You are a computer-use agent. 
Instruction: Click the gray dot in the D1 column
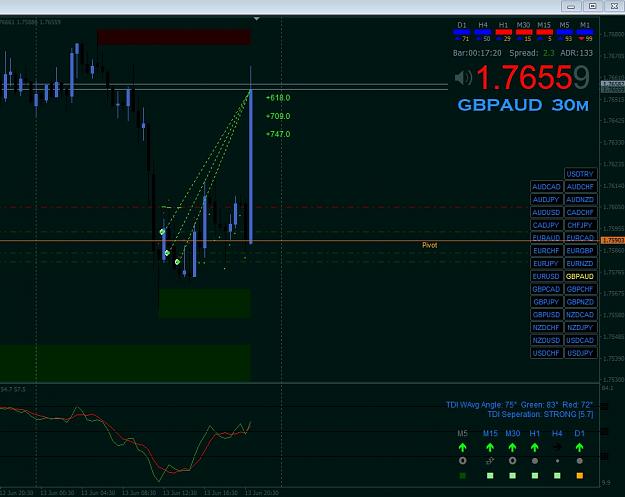coord(580,461)
